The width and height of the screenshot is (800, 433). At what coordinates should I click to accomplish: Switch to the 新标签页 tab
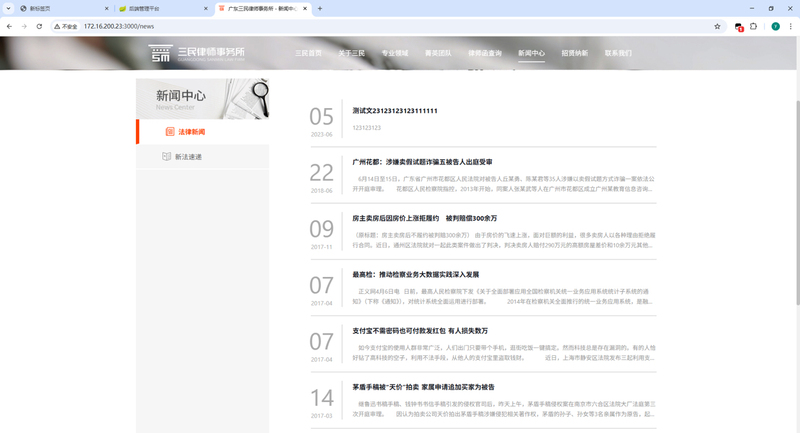(x=64, y=9)
